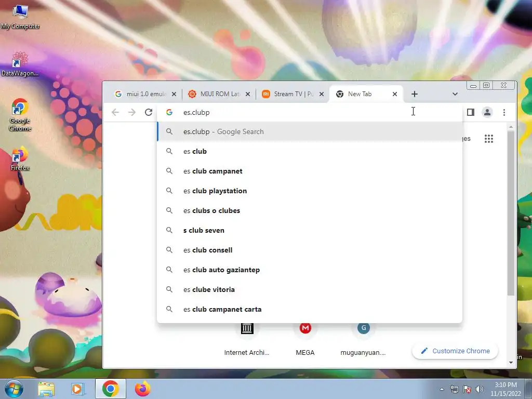Image resolution: width=532 pixels, height=399 pixels.
Task: Open the muguanyuan shortcut icon
Action: pyautogui.click(x=363, y=328)
